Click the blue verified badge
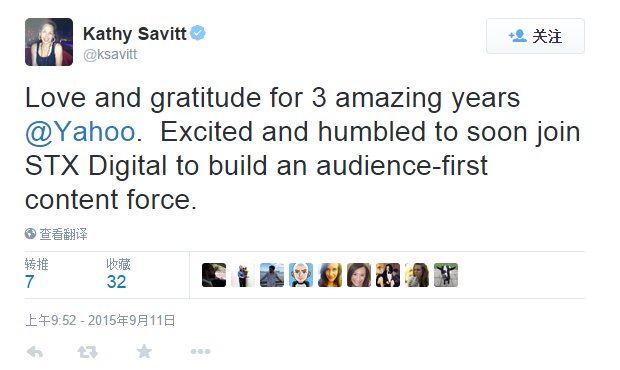 click(x=198, y=33)
